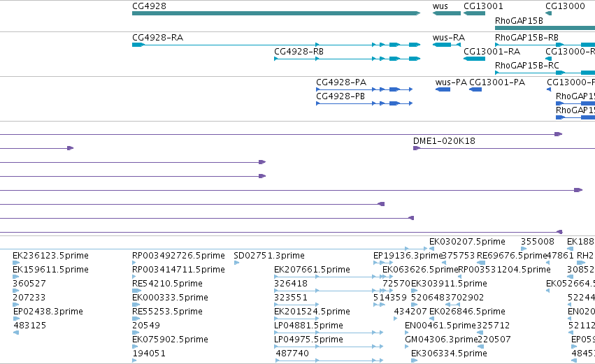Click the RhoGAP15B gene label
This screenshot has width=595, height=364.
tap(519, 20)
